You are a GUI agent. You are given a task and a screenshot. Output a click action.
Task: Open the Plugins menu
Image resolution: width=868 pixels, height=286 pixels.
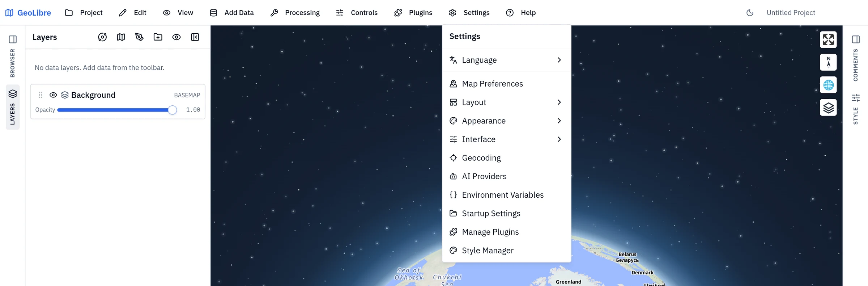(413, 13)
